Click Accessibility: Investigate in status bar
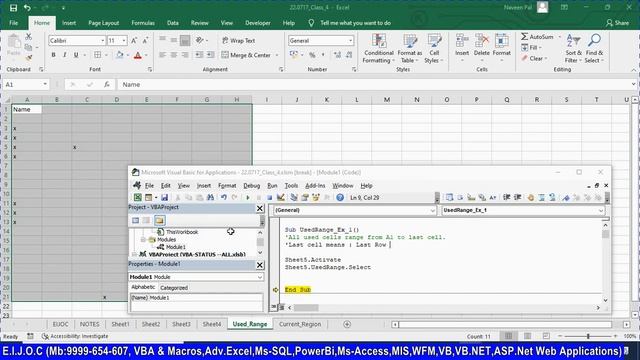640x360 pixels. click(75, 336)
